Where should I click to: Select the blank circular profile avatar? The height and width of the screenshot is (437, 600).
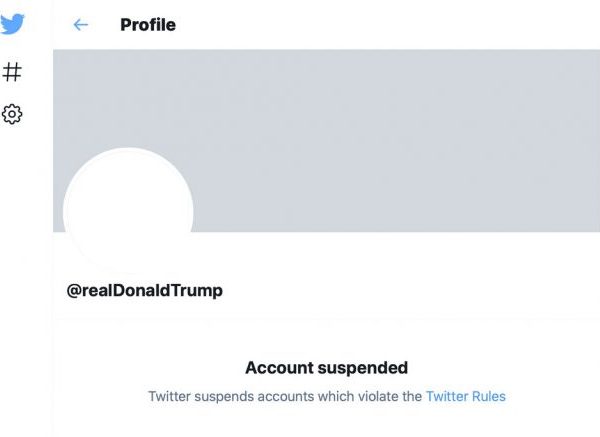pyautogui.click(x=128, y=211)
